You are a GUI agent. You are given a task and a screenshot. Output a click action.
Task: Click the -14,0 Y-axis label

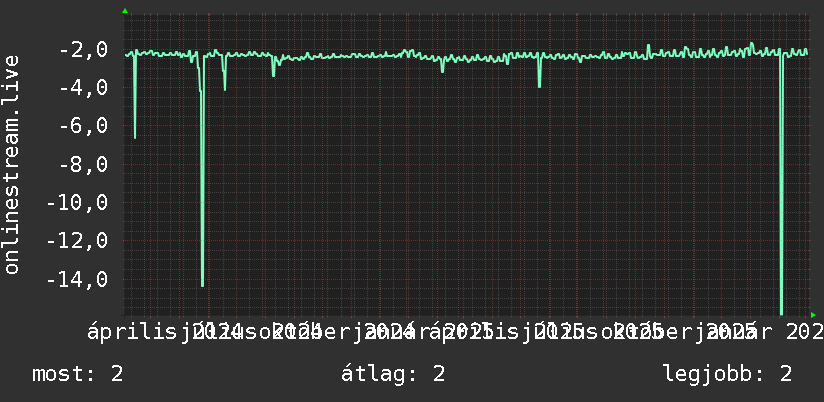pos(77,279)
